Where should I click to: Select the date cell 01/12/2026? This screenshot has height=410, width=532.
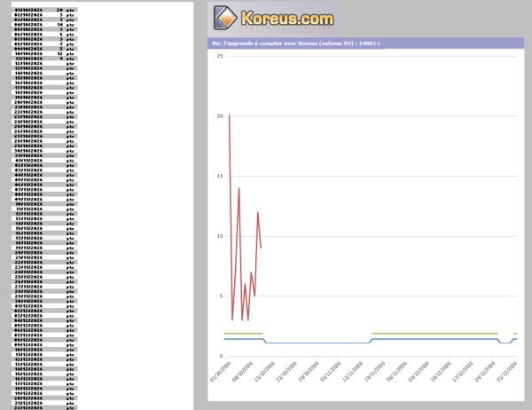click(28, 306)
